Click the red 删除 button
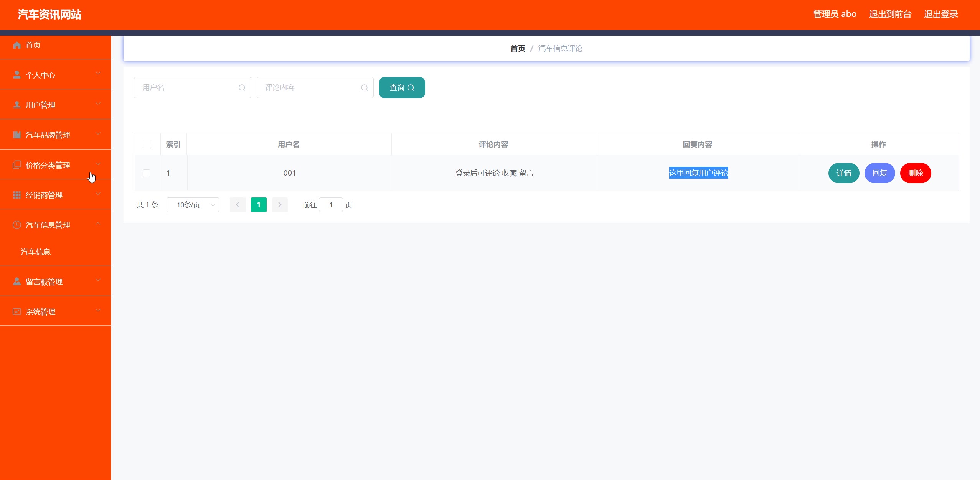 (x=915, y=173)
